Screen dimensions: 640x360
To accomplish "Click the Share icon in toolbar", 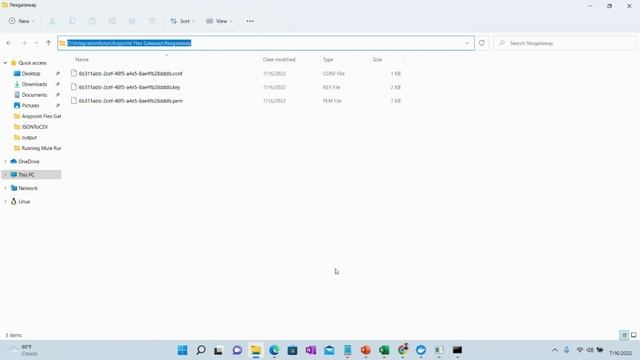I will (132, 21).
